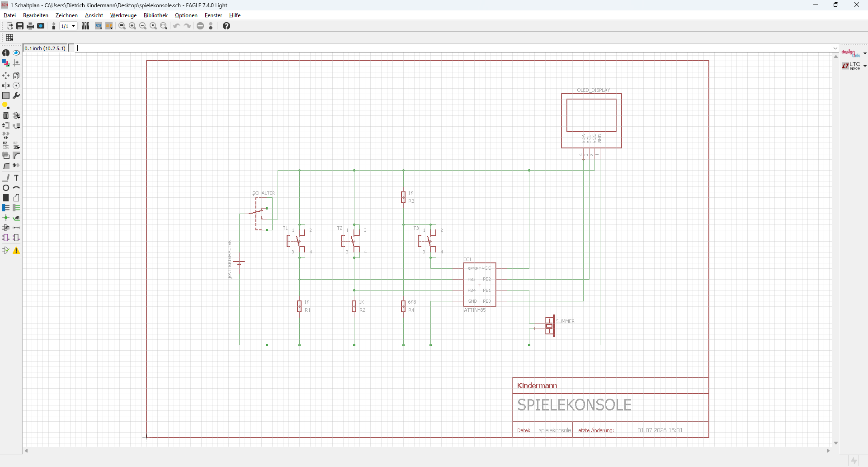Select the Info tool
This screenshot has height=467, width=868.
click(6, 53)
